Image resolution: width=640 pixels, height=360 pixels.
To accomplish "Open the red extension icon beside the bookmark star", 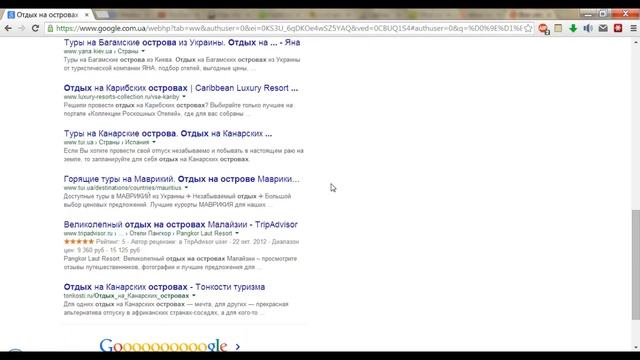I will click(x=543, y=29).
